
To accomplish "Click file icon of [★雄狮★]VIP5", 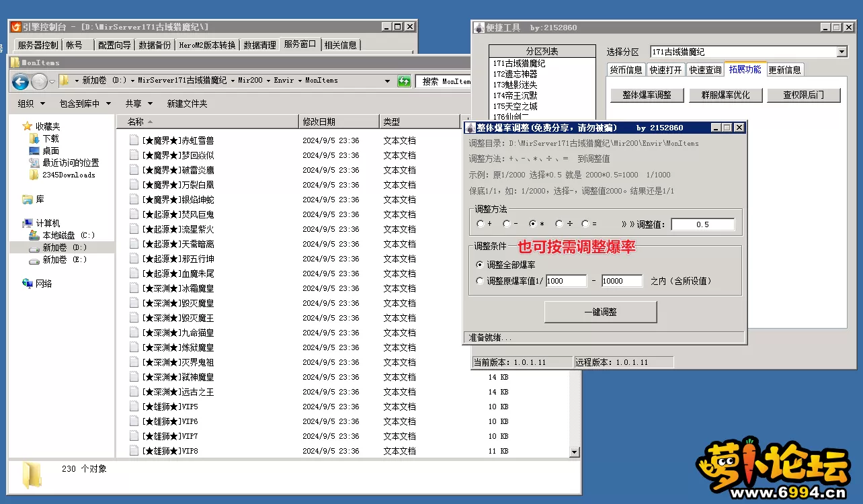I will [134, 407].
